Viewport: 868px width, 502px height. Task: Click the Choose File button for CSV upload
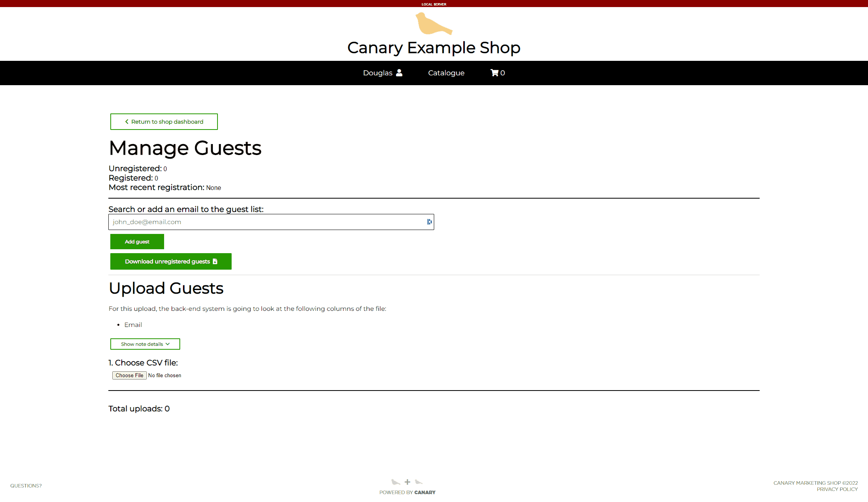tap(129, 375)
